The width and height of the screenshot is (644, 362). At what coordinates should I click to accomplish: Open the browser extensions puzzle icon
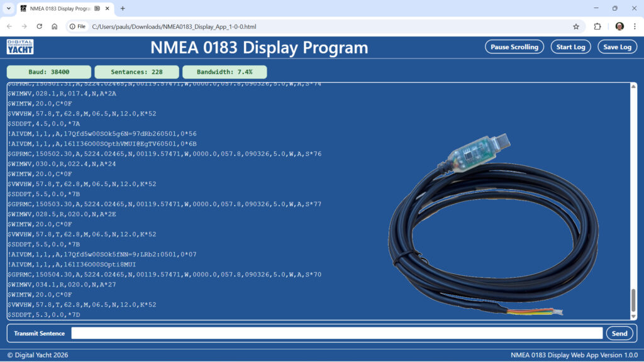pyautogui.click(x=597, y=26)
